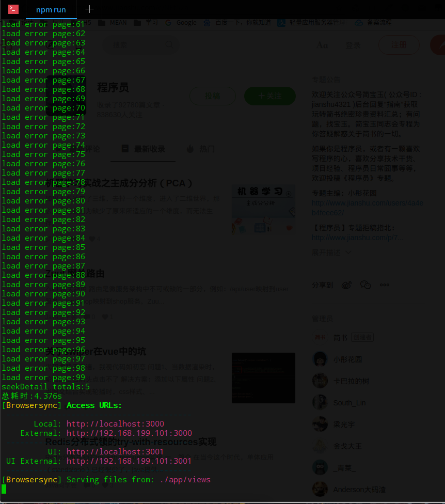Open the jianshu.com/p/7... guide link

(357, 238)
